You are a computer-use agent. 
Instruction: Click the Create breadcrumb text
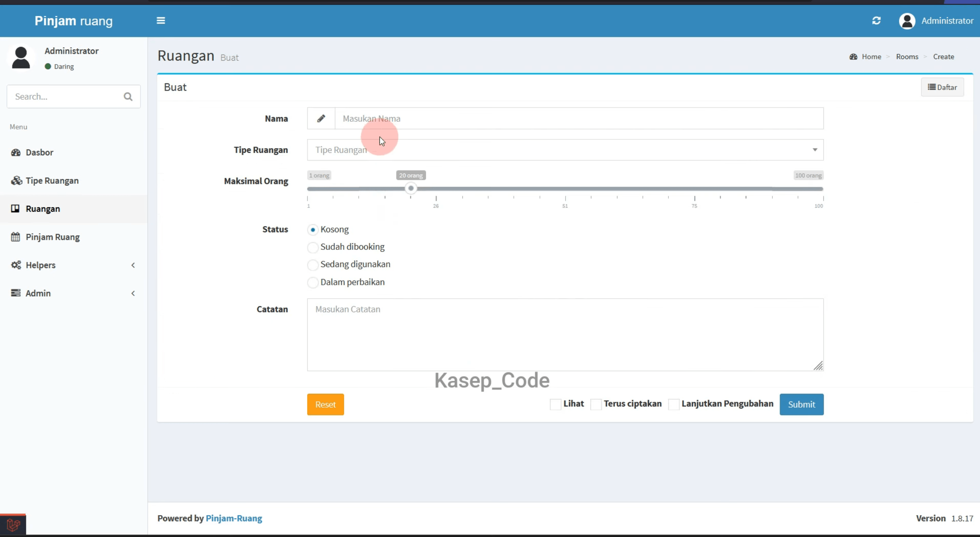(x=944, y=57)
